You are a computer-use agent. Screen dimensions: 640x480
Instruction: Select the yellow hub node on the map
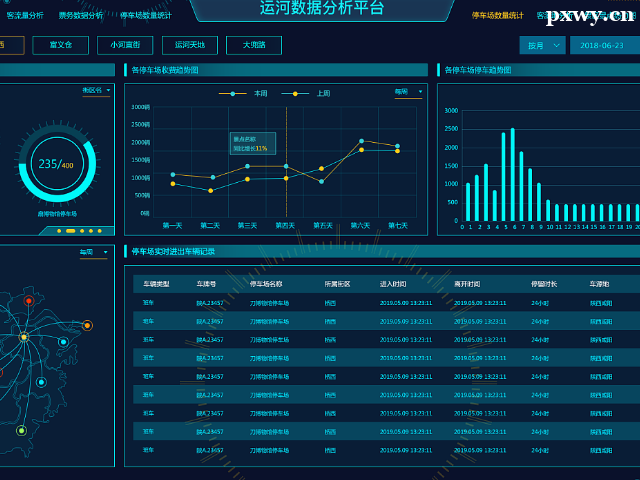[24, 337]
